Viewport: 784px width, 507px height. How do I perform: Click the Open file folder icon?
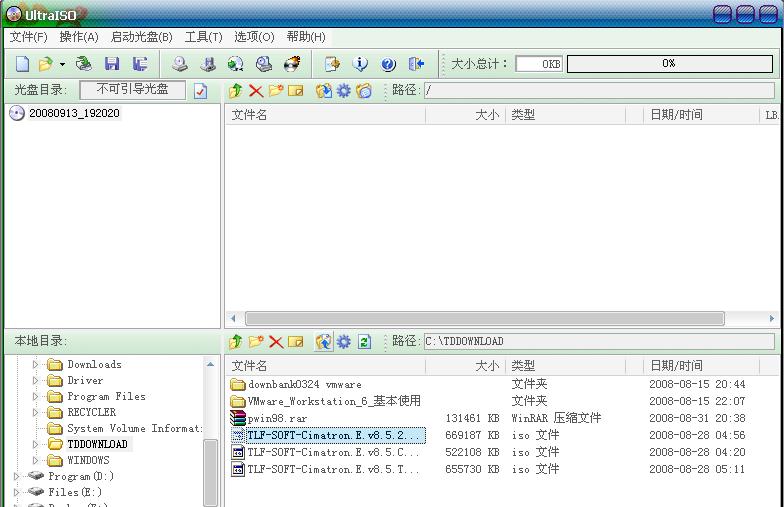46,64
